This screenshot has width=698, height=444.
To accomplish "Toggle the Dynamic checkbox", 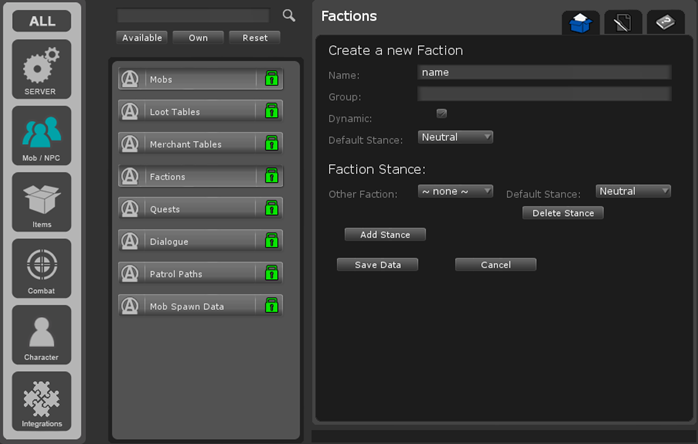I will pos(441,114).
